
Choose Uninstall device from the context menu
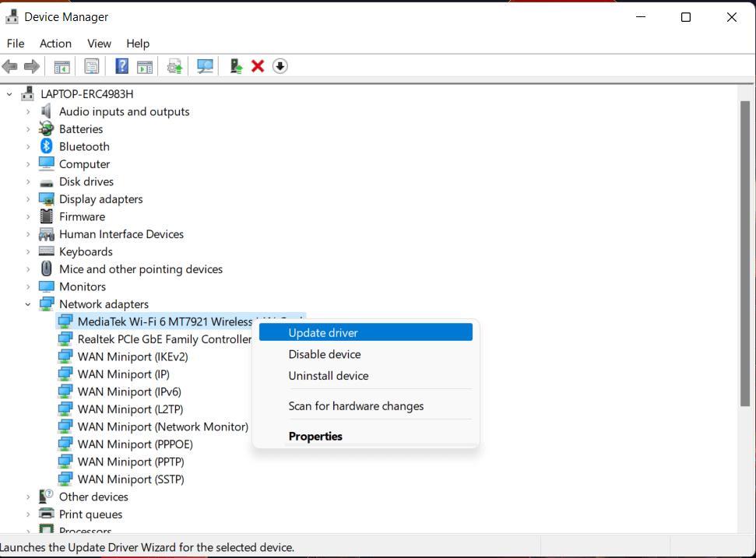tap(366, 376)
